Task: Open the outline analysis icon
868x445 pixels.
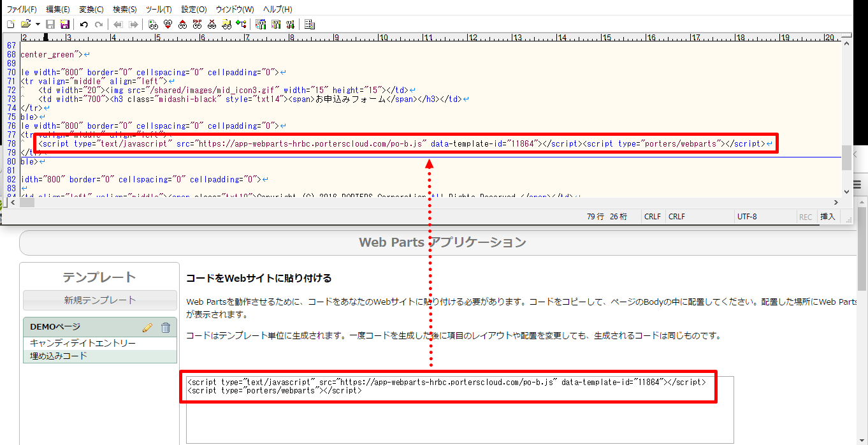Action: (x=241, y=24)
